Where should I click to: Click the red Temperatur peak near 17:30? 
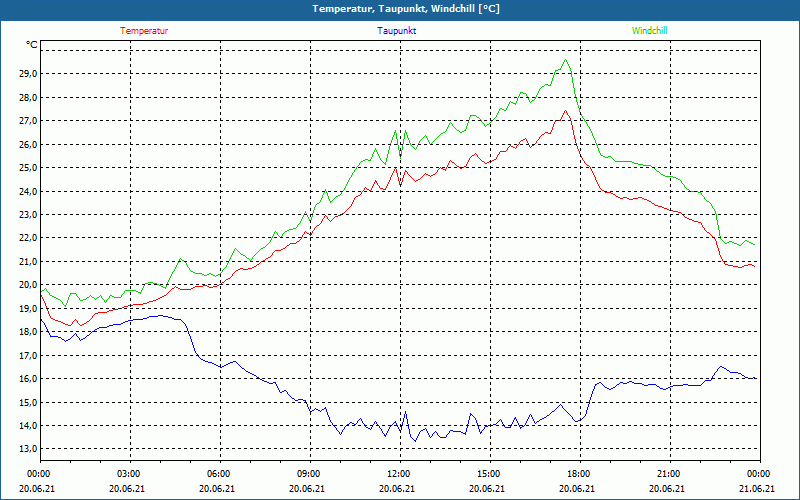tap(565, 111)
